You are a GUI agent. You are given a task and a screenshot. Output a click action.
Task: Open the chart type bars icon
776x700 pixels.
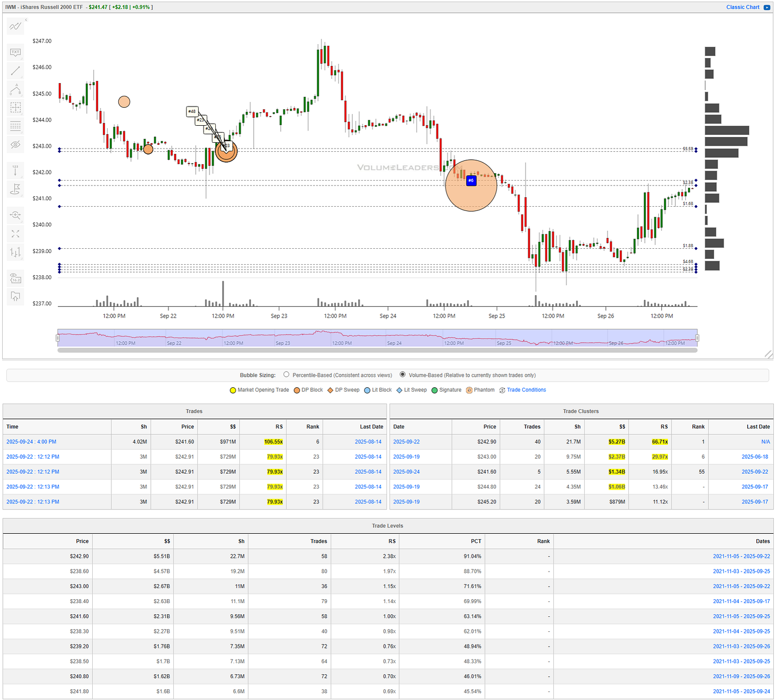pyautogui.click(x=15, y=252)
